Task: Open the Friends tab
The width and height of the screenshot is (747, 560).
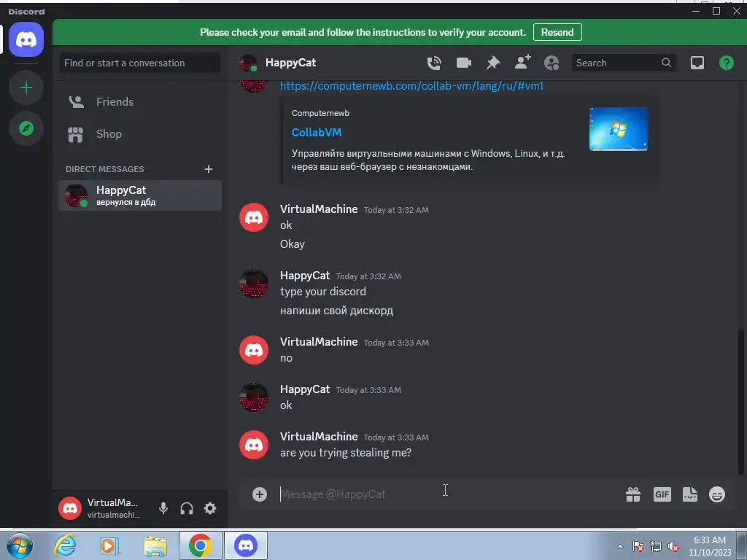Action: pos(140,102)
